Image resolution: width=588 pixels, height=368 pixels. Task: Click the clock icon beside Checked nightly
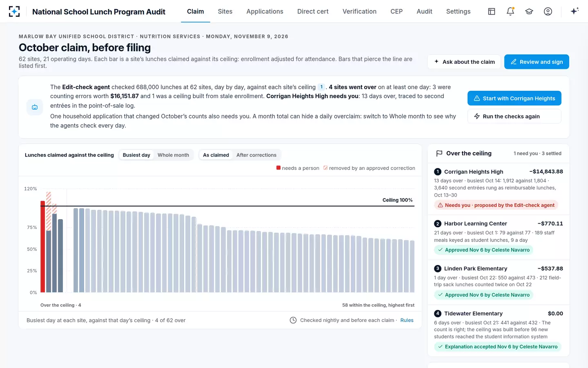[x=293, y=320]
